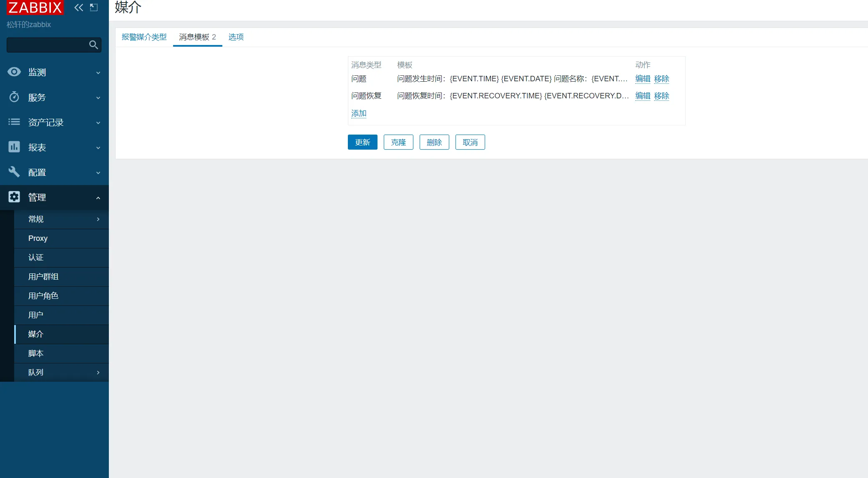Click the 更新 button
868x478 pixels.
(x=362, y=142)
